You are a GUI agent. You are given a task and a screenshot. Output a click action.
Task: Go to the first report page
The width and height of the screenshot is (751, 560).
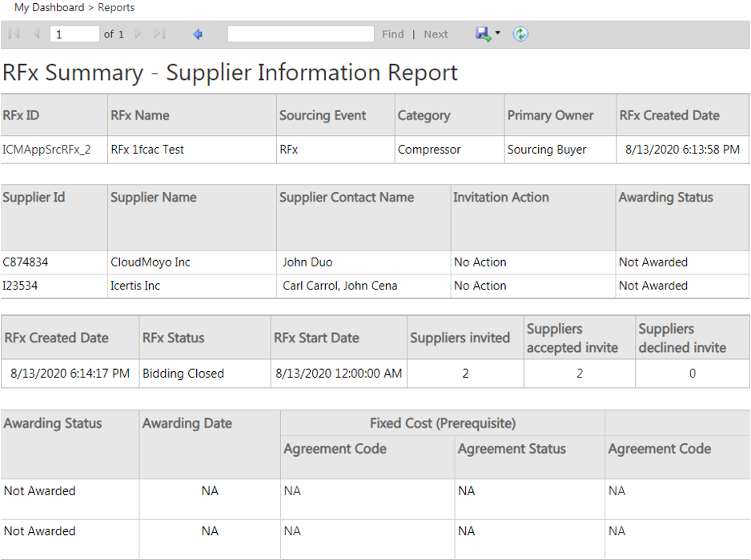(14, 34)
